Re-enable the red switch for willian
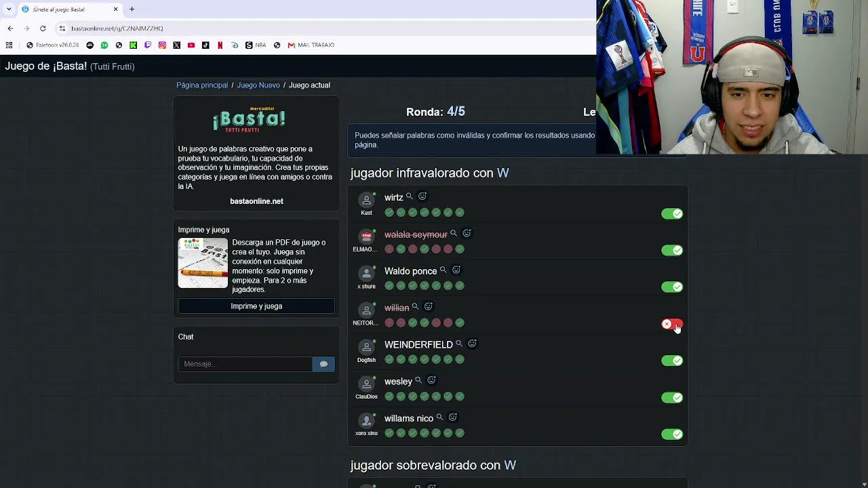868x488 pixels. point(672,324)
